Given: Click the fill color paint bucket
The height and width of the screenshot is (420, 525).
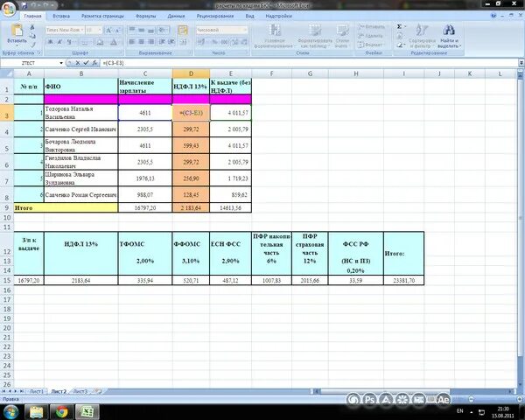Looking at the screenshot, I should (x=100, y=42).
